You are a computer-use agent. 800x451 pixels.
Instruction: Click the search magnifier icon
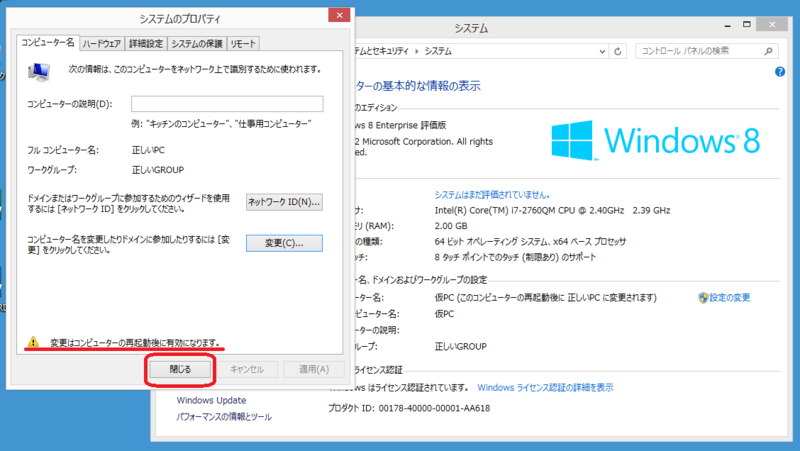[768, 51]
